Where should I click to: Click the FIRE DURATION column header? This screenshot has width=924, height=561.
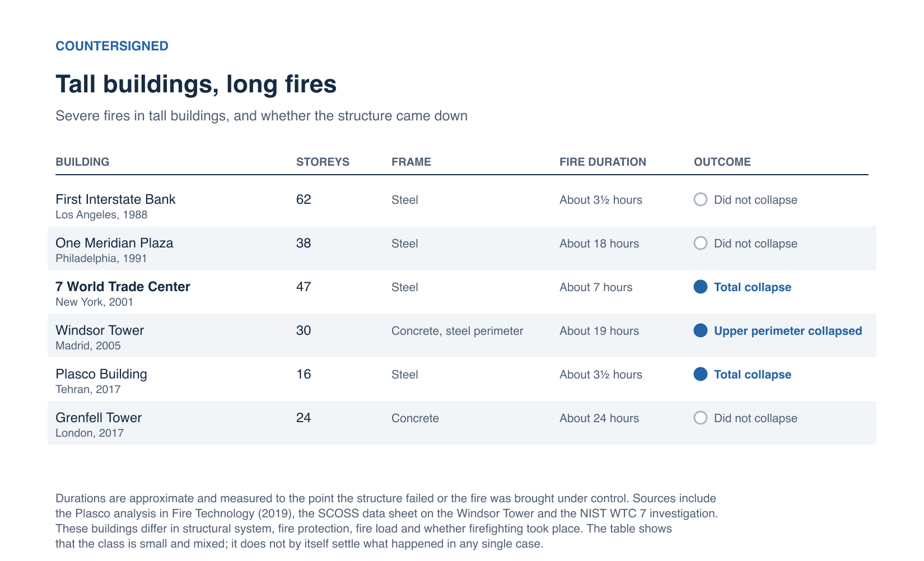click(x=603, y=162)
